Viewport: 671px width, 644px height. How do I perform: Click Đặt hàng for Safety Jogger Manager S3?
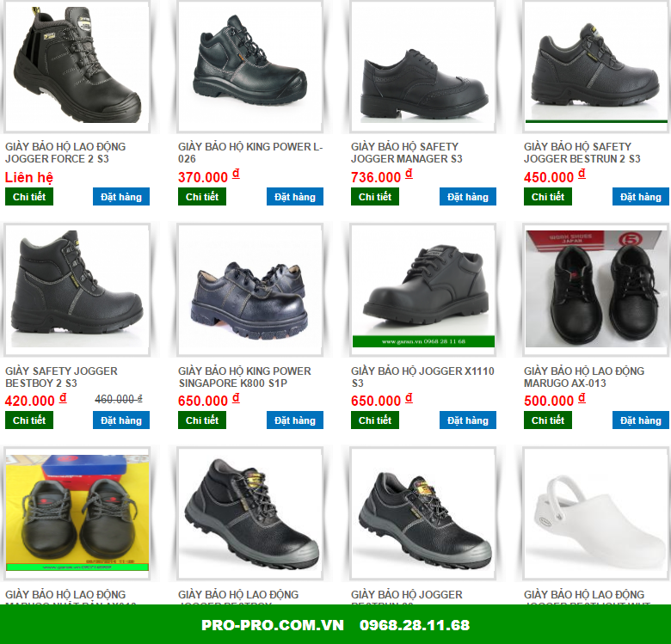pos(468,197)
